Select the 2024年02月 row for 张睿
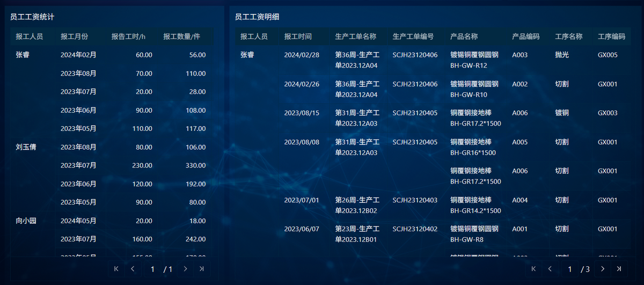 pos(112,55)
